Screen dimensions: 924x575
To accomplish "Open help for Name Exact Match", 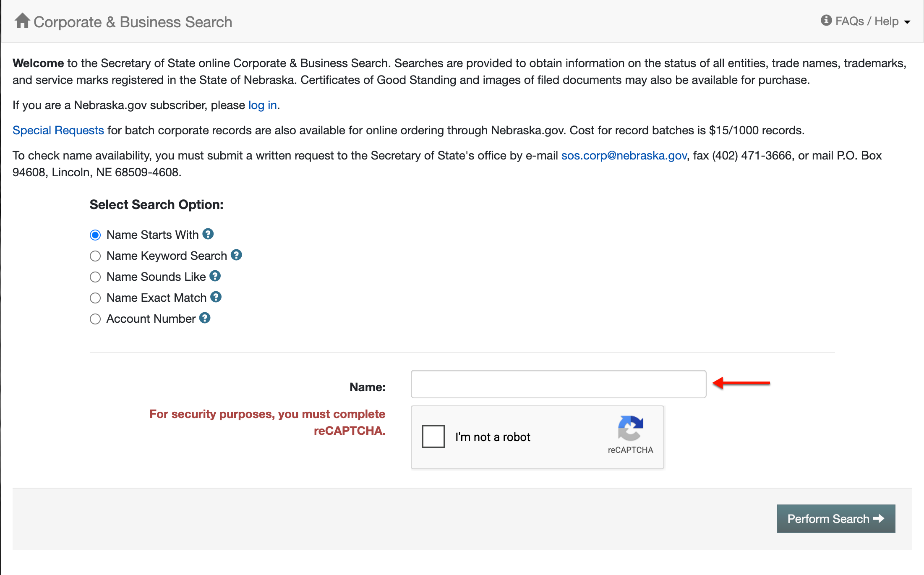I will point(216,297).
